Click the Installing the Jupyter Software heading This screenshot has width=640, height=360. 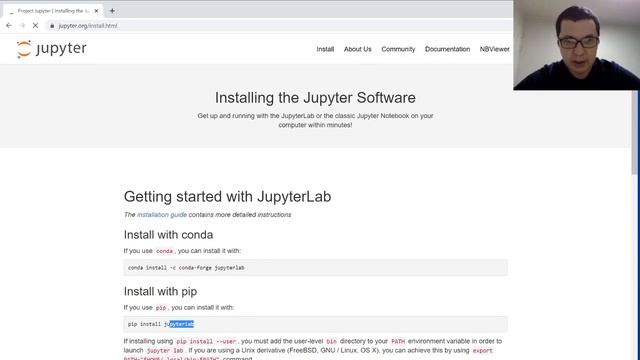tap(315, 98)
